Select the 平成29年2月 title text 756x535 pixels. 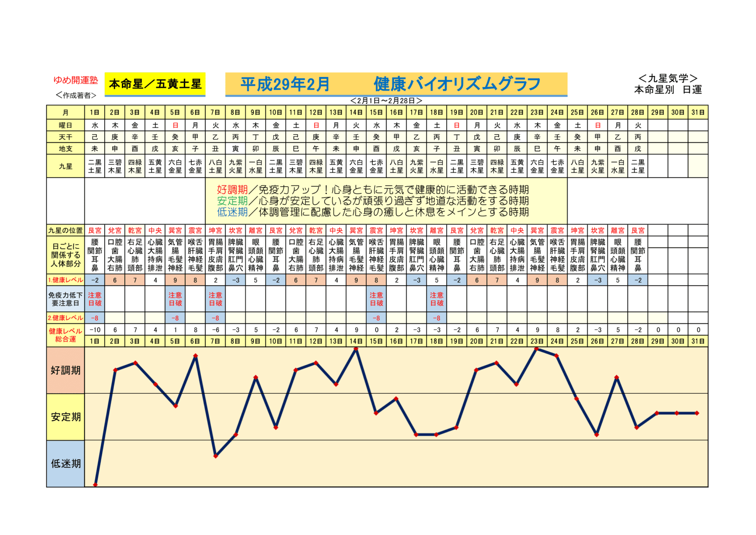(x=285, y=84)
